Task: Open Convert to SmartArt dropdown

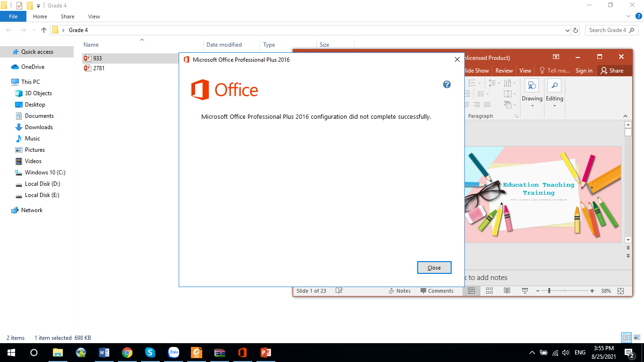Action: pyautogui.click(x=509, y=105)
